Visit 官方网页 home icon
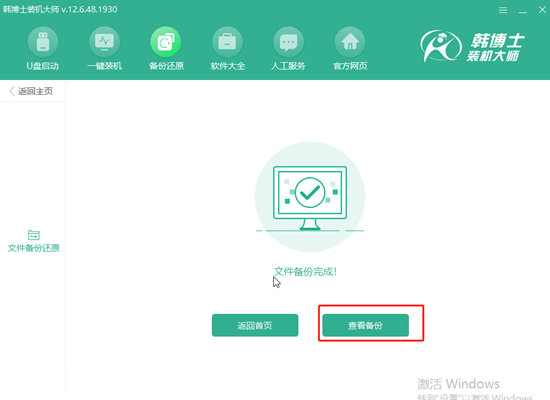Viewport: 550px width, 400px height. click(350, 42)
